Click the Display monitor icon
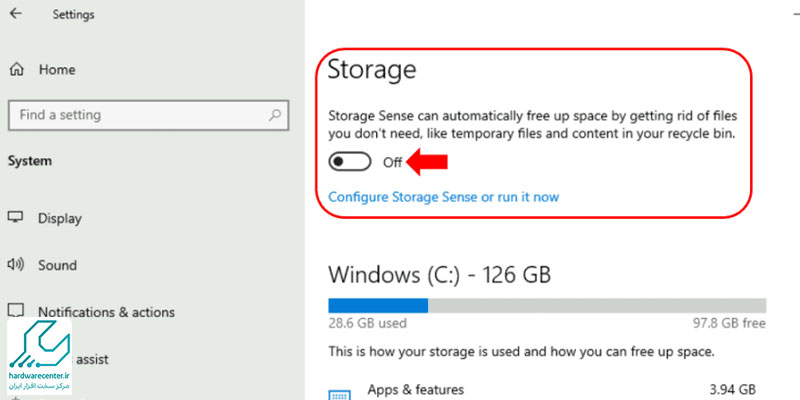This screenshot has height=400, width=800. [x=16, y=218]
